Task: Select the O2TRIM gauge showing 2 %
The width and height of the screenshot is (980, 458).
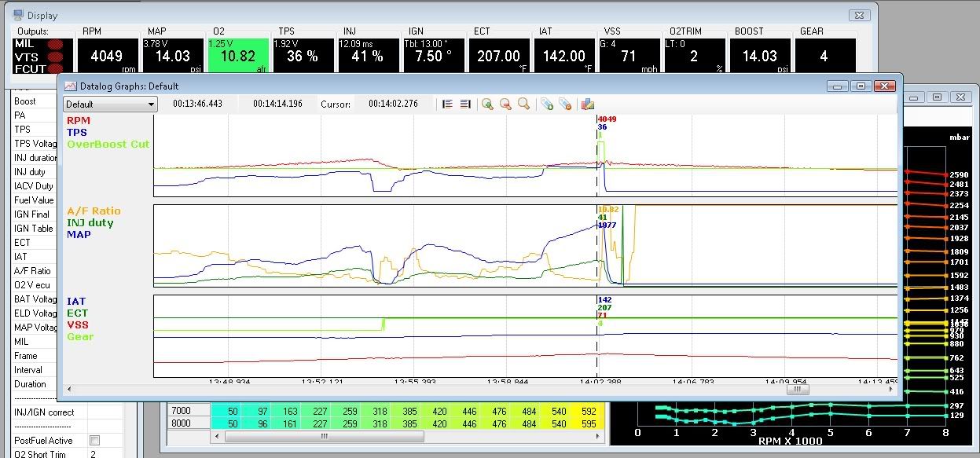Action: tap(694, 56)
